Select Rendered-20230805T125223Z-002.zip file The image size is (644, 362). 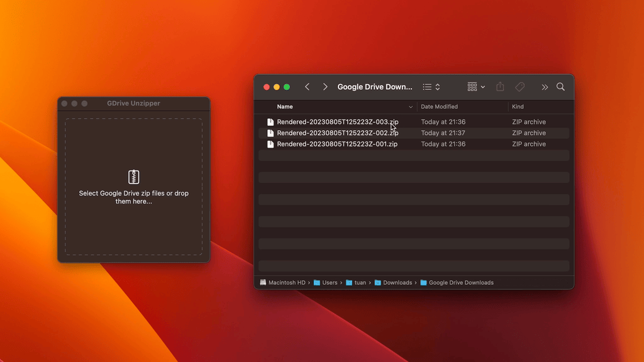[x=337, y=133]
